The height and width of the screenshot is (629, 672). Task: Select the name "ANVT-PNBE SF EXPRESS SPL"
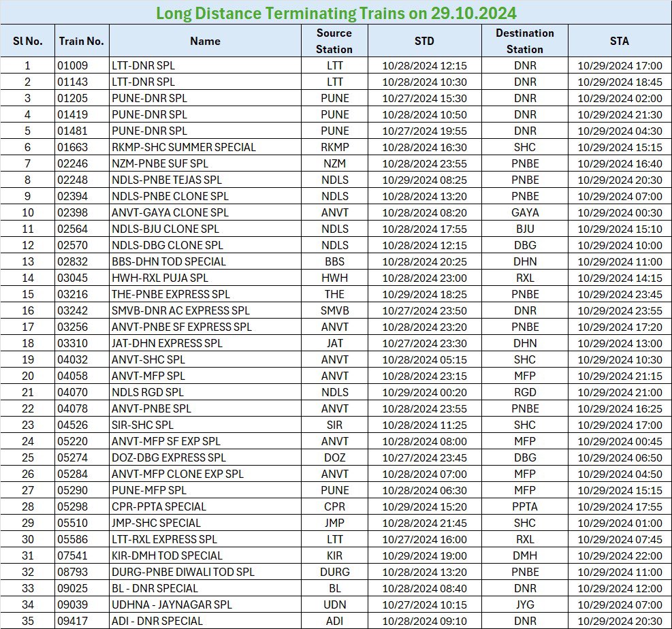tap(182, 327)
